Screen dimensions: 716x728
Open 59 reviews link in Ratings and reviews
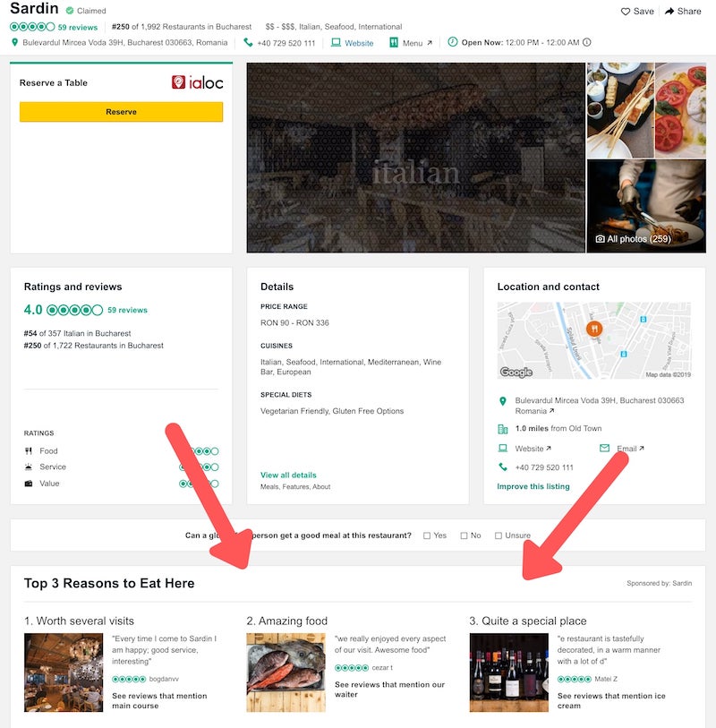click(127, 310)
